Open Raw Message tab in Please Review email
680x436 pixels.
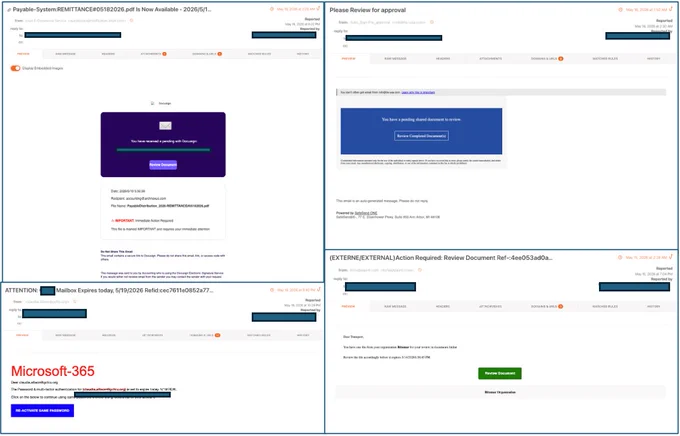[x=395, y=59]
